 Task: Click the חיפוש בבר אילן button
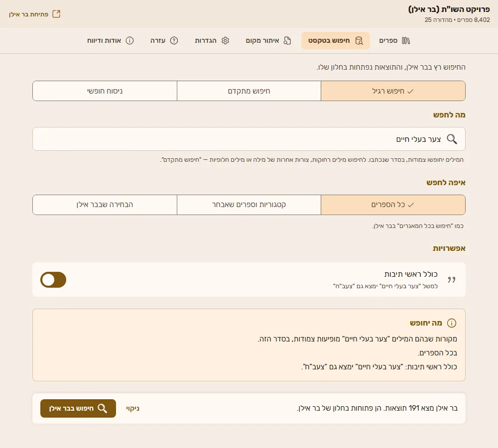78,408
